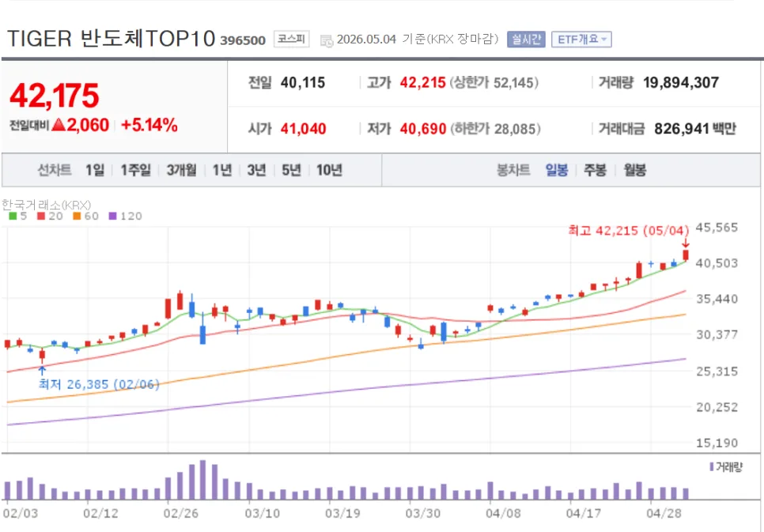
Task: Select the 1일 line chart tab
Action: pyautogui.click(x=95, y=170)
